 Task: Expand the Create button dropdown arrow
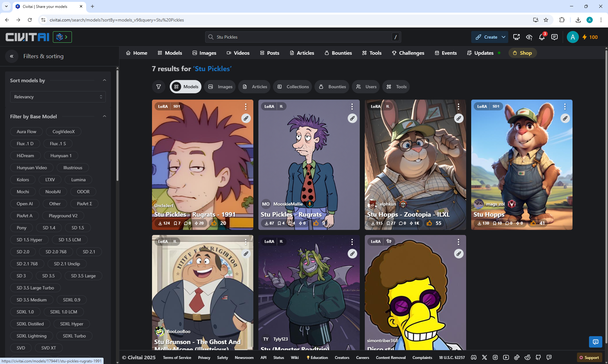tap(503, 37)
